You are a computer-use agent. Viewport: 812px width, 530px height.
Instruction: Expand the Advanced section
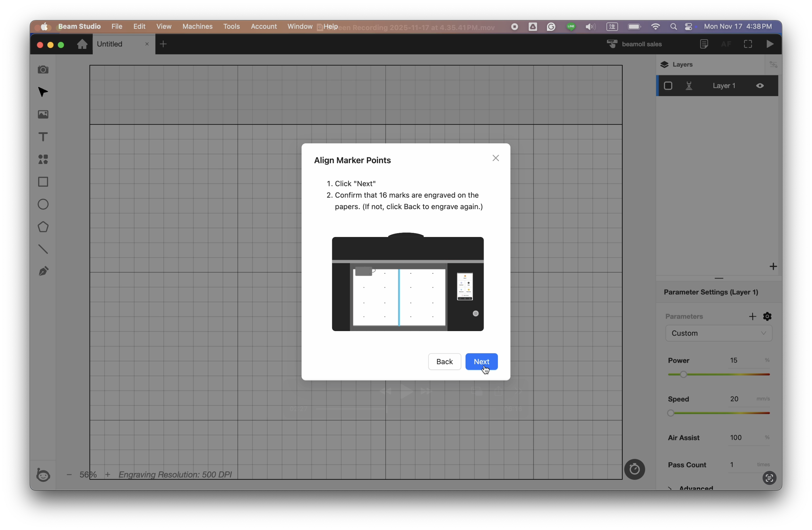tap(691, 488)
